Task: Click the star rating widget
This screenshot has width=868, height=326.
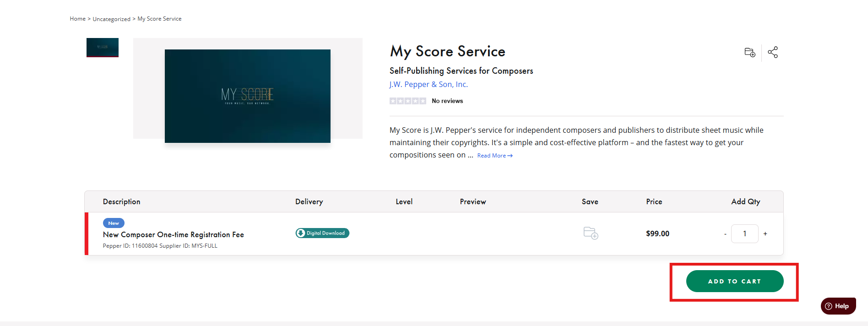Action: [408, 101]
